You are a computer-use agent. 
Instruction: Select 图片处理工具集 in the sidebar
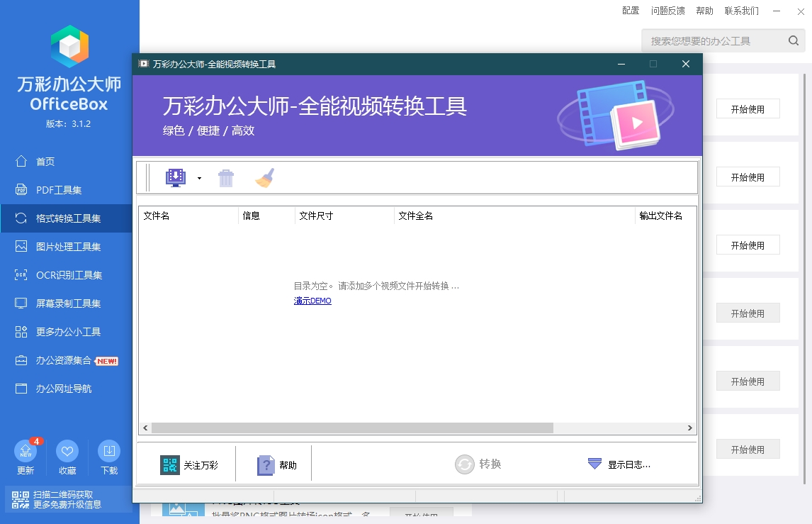pyautogui.click(x=68, y=247)
